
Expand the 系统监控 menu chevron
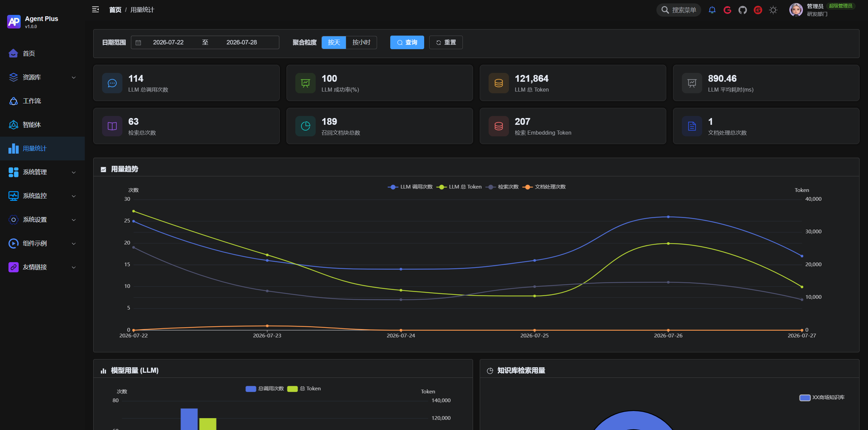(74, 196)
